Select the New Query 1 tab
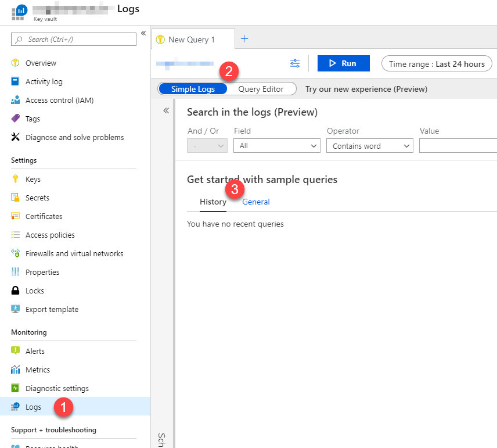This screenshot has width=497, height=448. (x=192, y=40)
